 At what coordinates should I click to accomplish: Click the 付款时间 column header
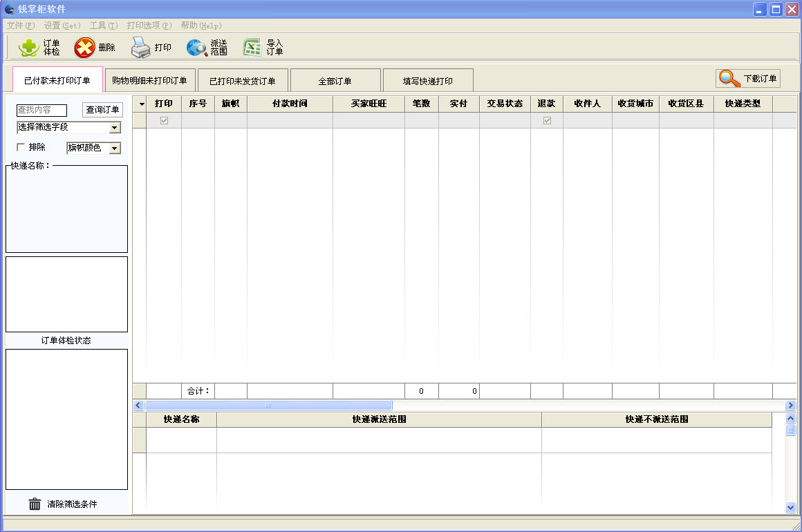(290, 104)
